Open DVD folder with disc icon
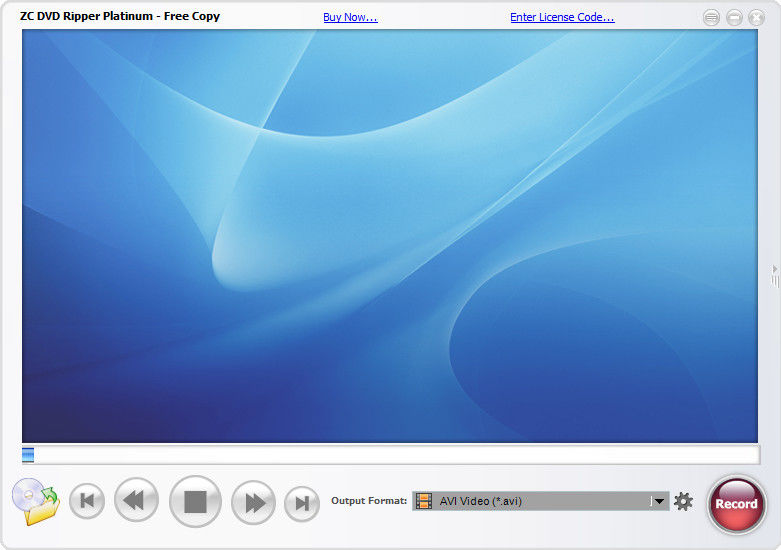The image size is (781, 550). [x=36, y=502]
